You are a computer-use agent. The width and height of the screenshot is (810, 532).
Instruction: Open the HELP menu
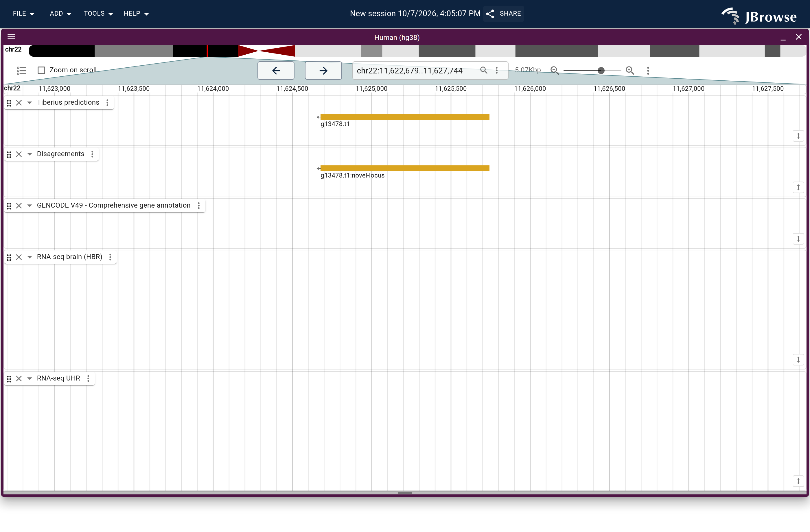click(x=136, y=14)
